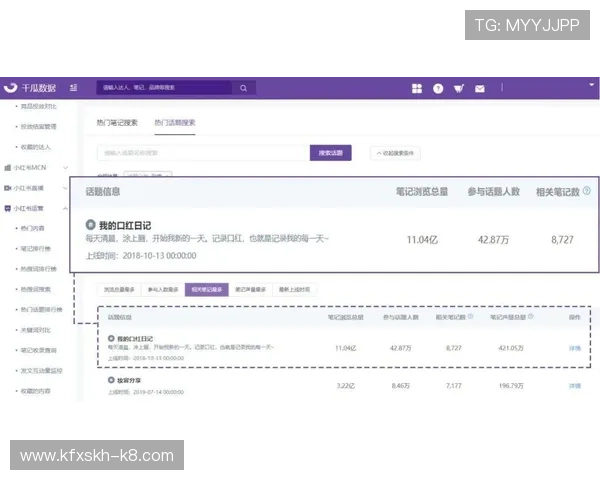Switch to 热门笔记搜索 tab

click(x=117, y=122)
